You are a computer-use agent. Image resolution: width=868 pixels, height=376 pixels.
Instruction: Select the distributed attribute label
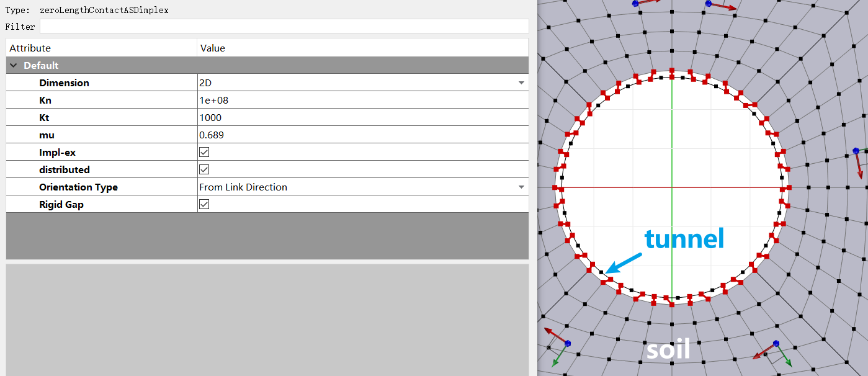(x=65, y=169)
